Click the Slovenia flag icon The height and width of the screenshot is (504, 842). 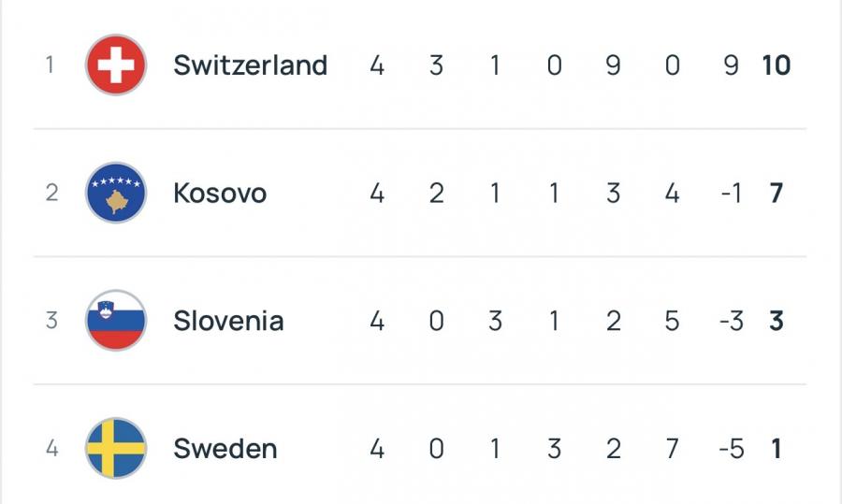point(116,321)
